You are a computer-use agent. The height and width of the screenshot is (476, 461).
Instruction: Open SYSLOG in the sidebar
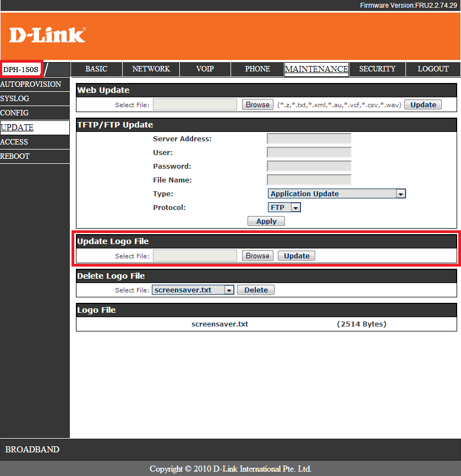[15, 99]
